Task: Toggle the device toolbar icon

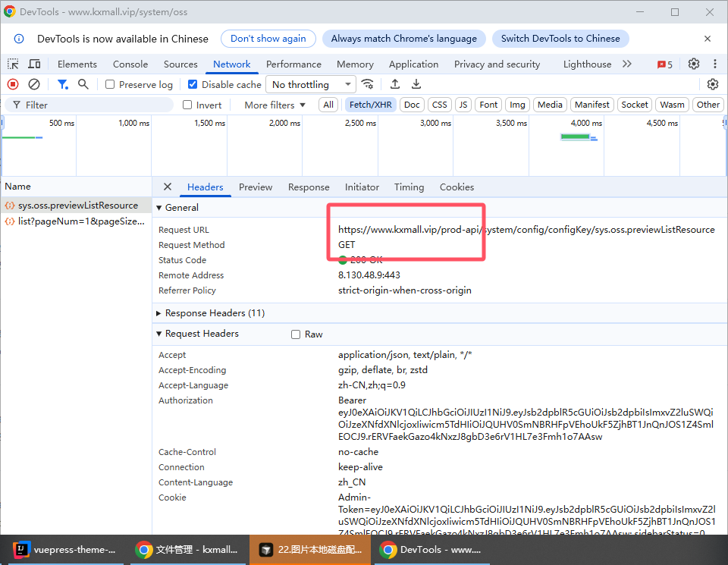Action: [x=34, y=64]
